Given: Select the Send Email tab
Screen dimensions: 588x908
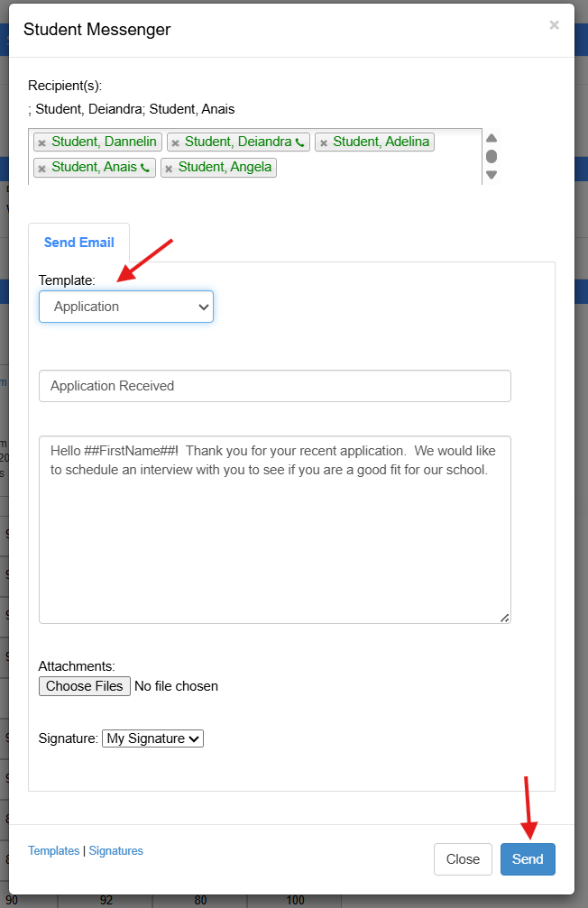Looking at the screenshot, I should point(79,243).
